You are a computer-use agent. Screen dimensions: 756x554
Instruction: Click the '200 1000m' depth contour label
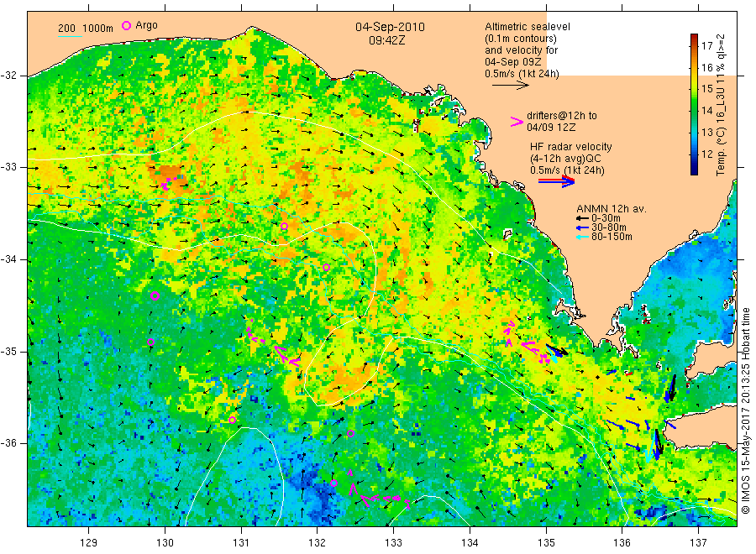point(86,29)
